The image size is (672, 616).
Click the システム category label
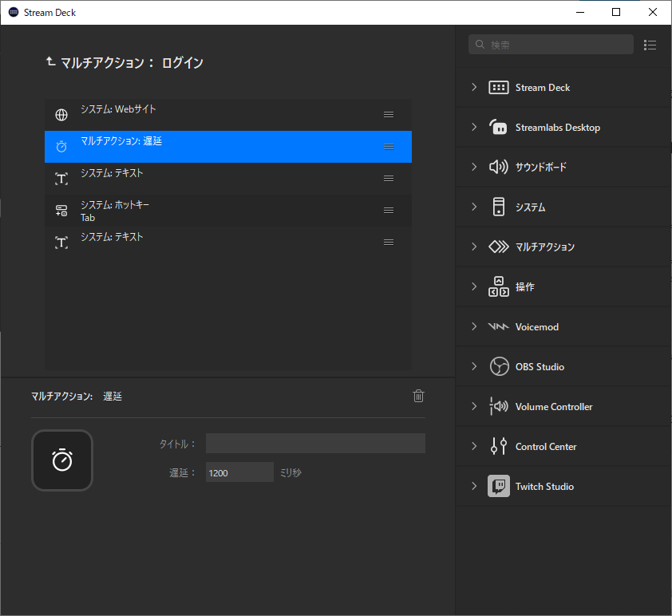[530, 207]
